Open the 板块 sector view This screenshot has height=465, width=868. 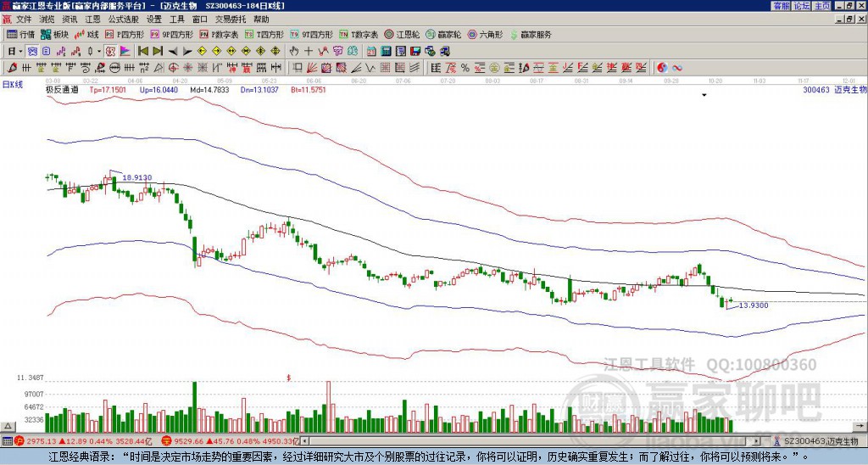[55, 34]
